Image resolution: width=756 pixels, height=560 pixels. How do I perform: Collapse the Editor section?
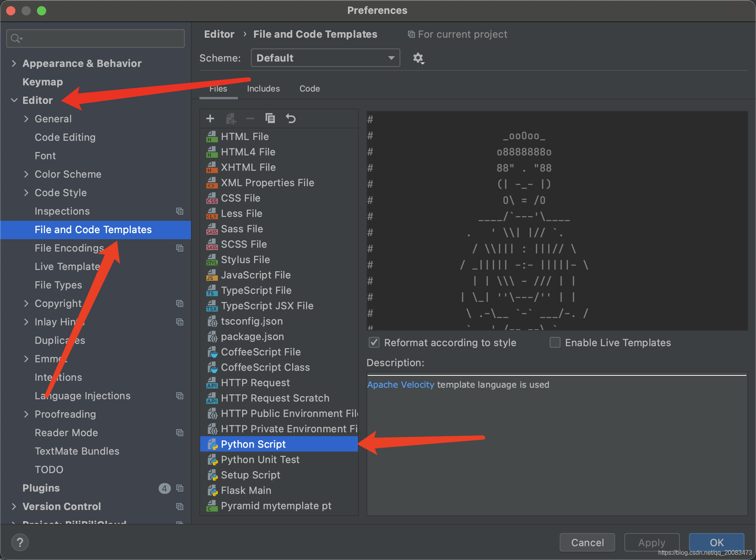14,100
